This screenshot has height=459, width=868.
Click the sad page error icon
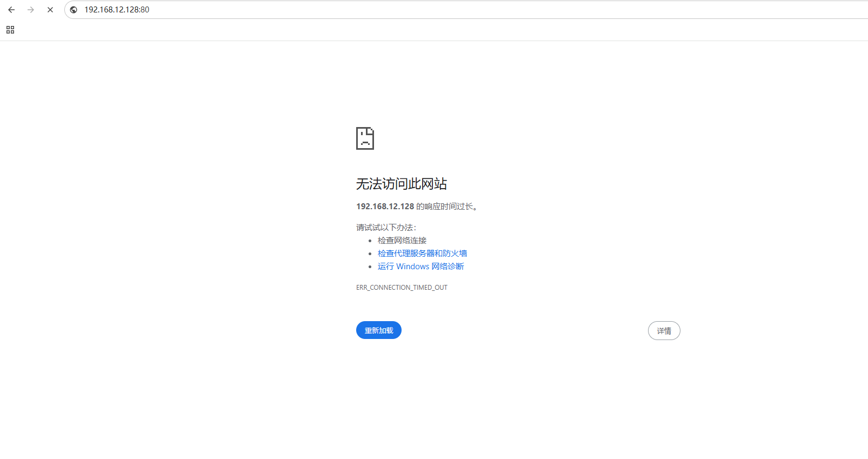[x=365, y=138]
